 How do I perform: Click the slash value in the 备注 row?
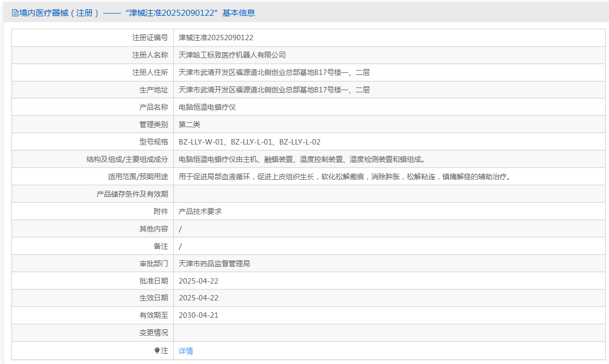[x=180, y=246]
